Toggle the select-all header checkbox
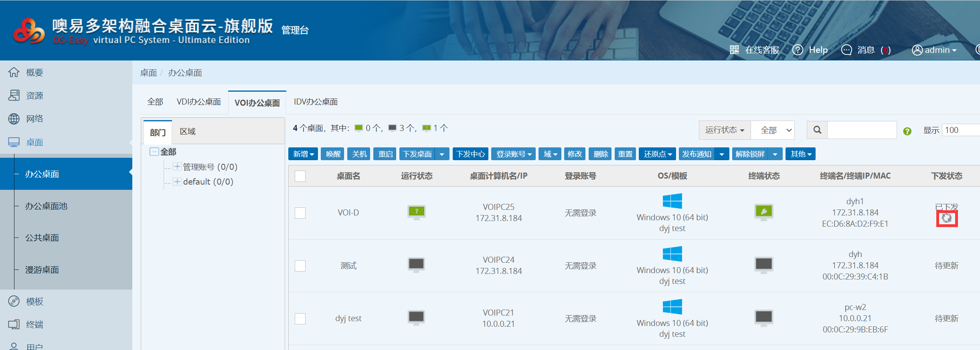This screenshot has width=980, height=350. coord(300,176)
